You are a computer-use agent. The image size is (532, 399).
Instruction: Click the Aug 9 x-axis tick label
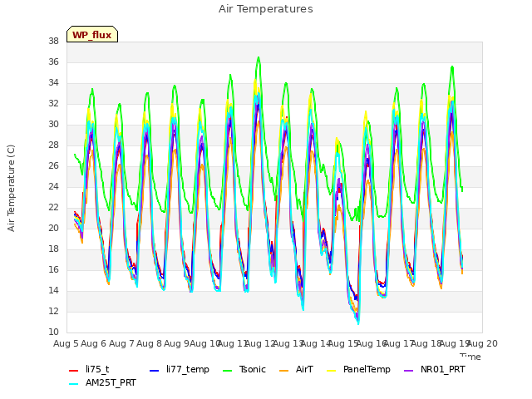tap(176, 343)
